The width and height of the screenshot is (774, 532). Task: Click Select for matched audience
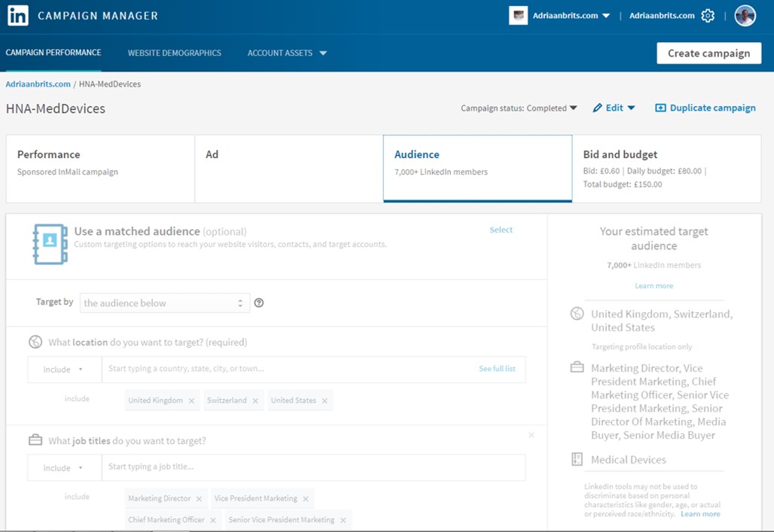(x=501, y=230)
